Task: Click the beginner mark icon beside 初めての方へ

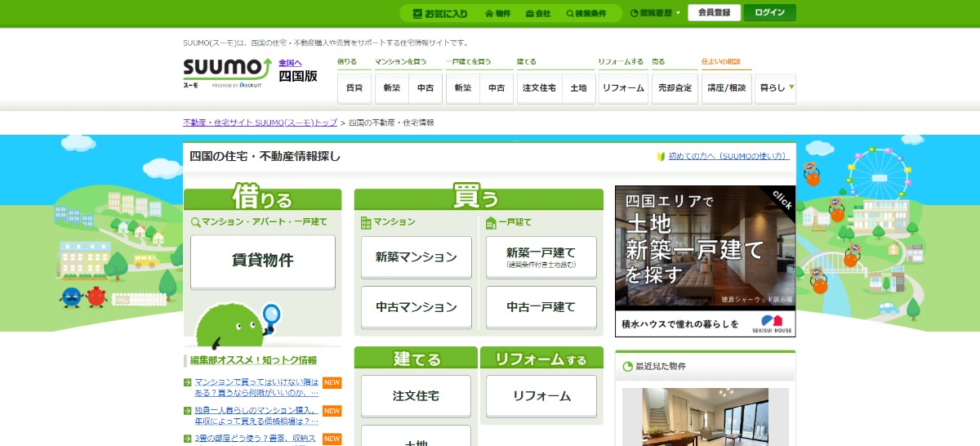Action: pos(661,156)
